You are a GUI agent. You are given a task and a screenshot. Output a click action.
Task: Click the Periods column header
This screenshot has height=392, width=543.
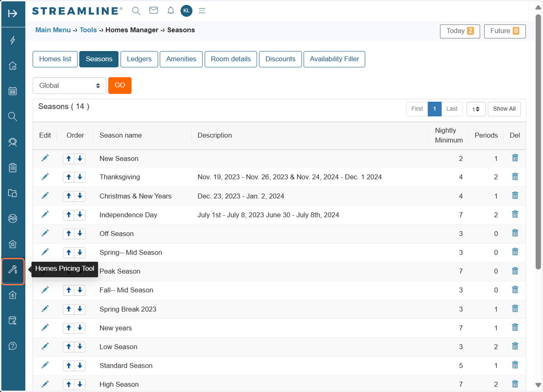(x=486, y=135)
